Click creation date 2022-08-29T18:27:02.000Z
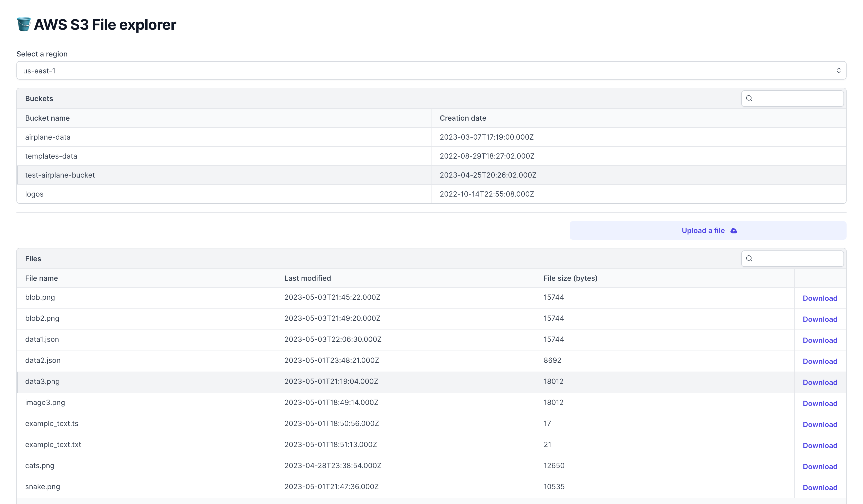The image size is (863, 504). 487,156
